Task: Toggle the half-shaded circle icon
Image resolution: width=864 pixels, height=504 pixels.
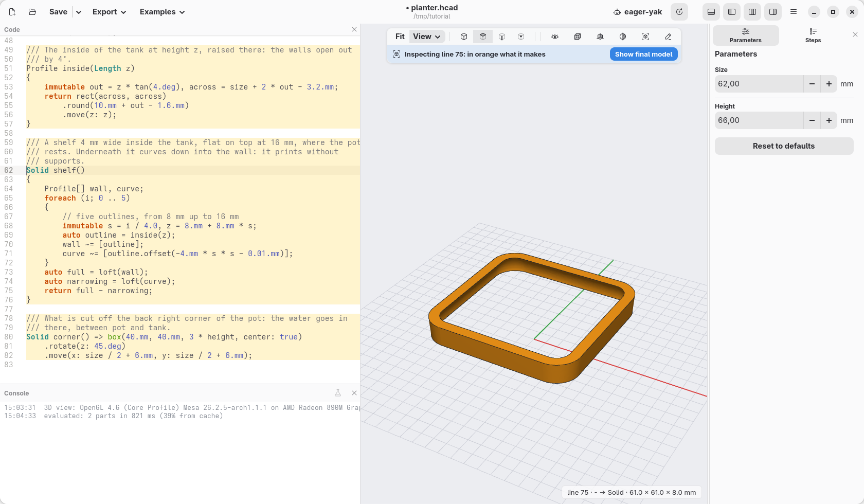Action: pyautogui.click(x=623, y=37)
